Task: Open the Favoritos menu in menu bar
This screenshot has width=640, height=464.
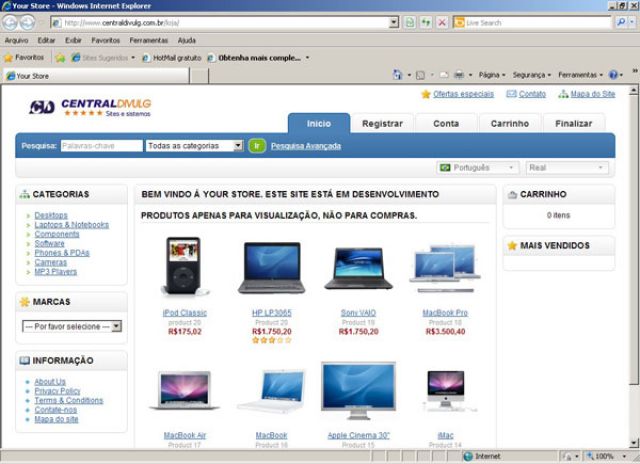Action: tap(105, 40)
